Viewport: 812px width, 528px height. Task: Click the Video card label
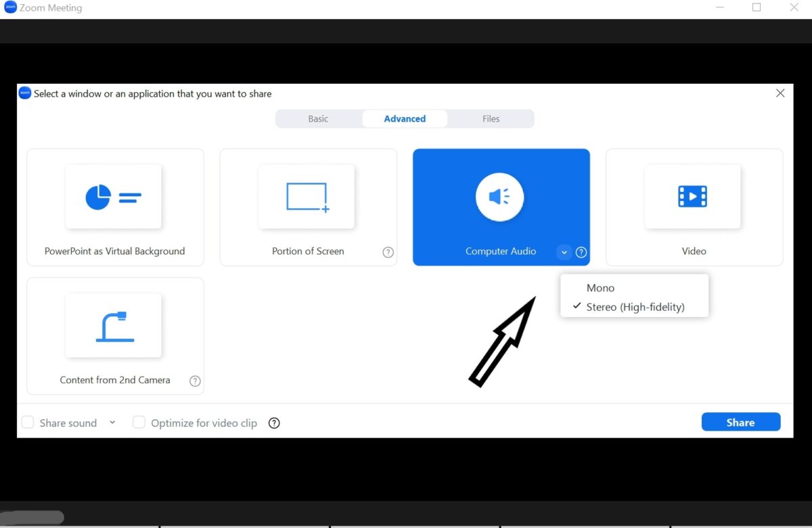(694, 251)
